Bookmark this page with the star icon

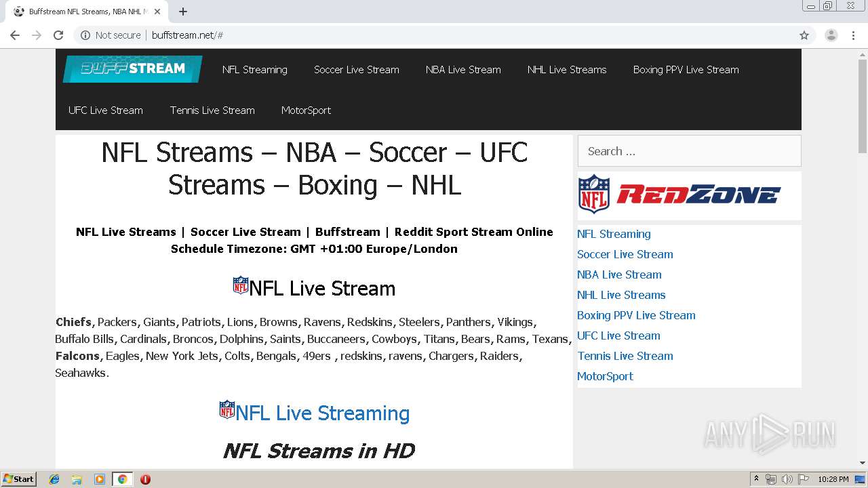(804, 35)
